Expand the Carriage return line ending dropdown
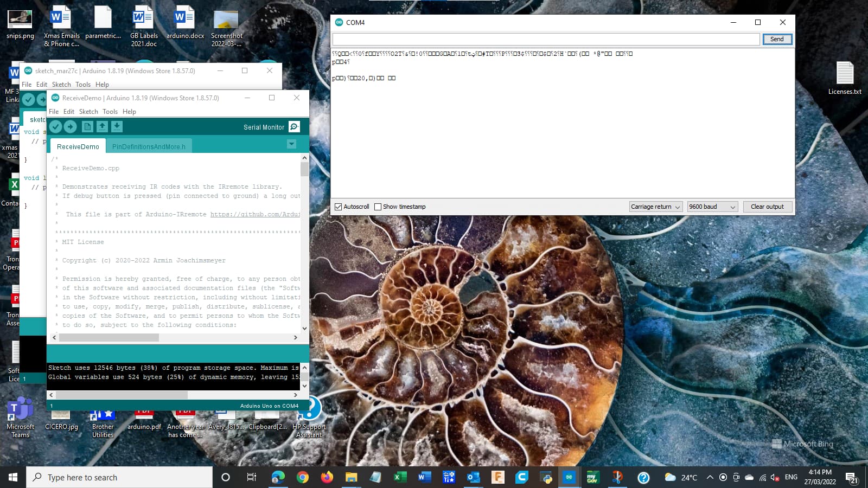The width and height of the screenshot is (868, 488). (x=655, y=207)
